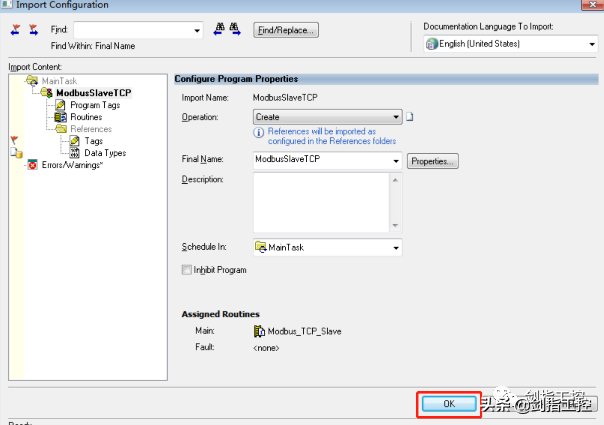Click the Errors/Warnings red X icon
The height and width of the screenshot is (425, 604).
coord(33,165)
